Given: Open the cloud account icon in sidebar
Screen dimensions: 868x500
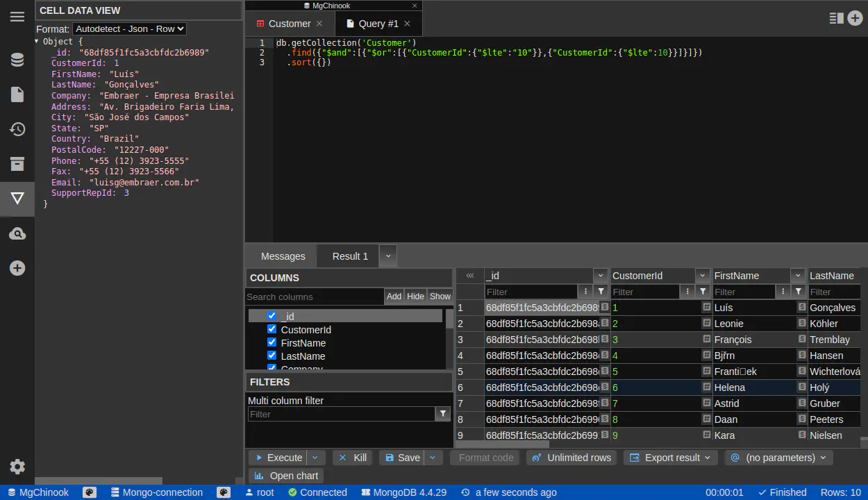Looking at the screenshot, I should (x=17, y=234).
